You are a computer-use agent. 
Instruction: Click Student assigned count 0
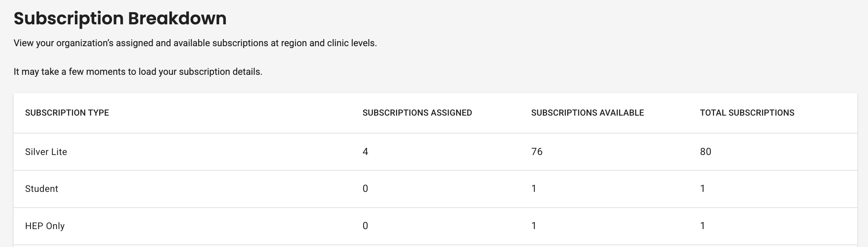point(365,189)
